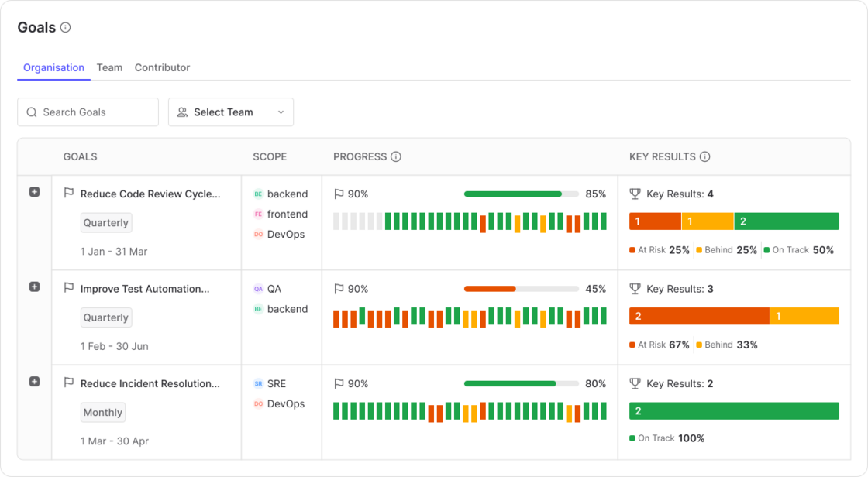Viewport: 868px width, 477px height.
Task: Click trophy icon next to Key Results: 2
Action: 635,383
